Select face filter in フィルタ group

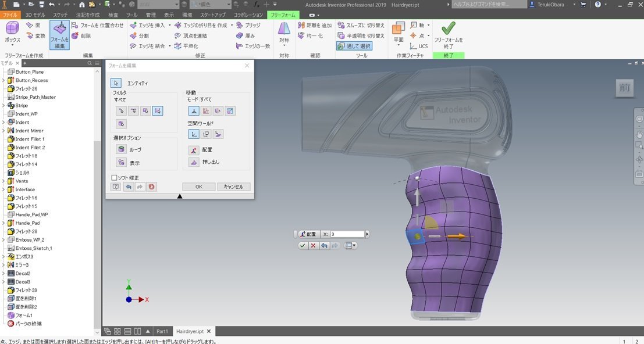click(145, 111)
